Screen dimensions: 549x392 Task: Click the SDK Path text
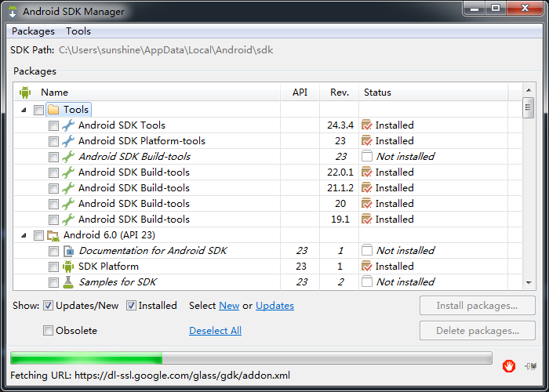click(166, 50)
